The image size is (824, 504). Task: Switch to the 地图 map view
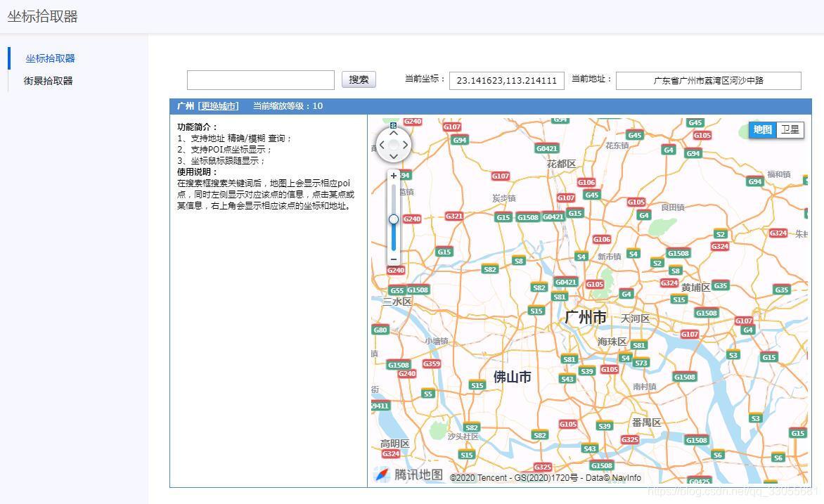click(x=763, y=129)
